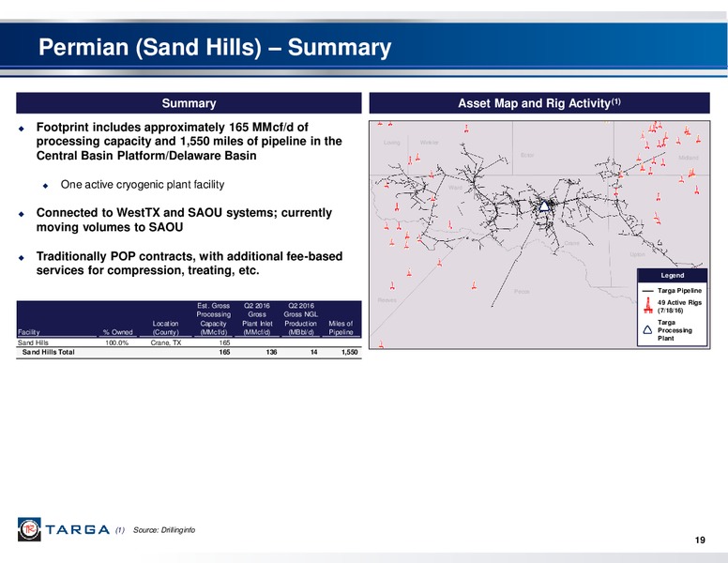728x563 pixels.
Task: Click the 'Est. Gross Processing Capacity' column header
Action: (x=213, y=319)
